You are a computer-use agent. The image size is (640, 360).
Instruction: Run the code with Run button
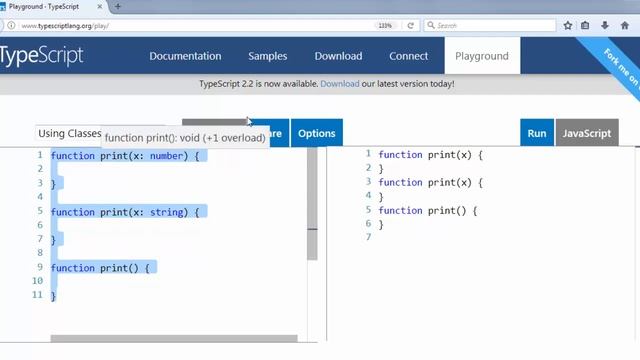[537, 133]
